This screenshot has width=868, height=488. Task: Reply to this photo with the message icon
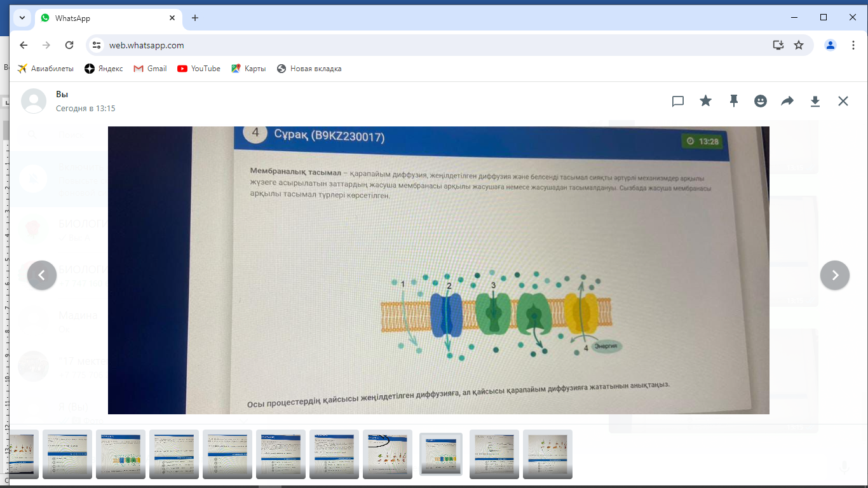(x=678, y=101)
